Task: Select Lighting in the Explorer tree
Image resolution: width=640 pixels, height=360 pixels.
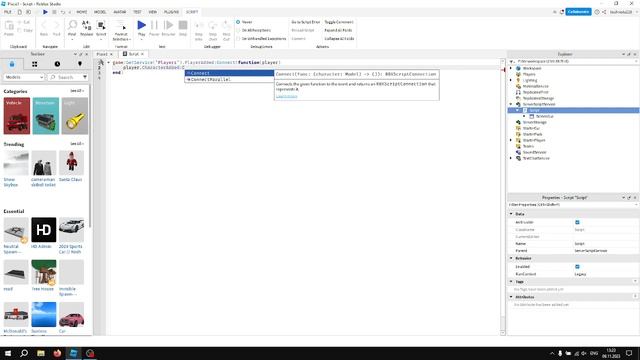Action: [530, 80]
